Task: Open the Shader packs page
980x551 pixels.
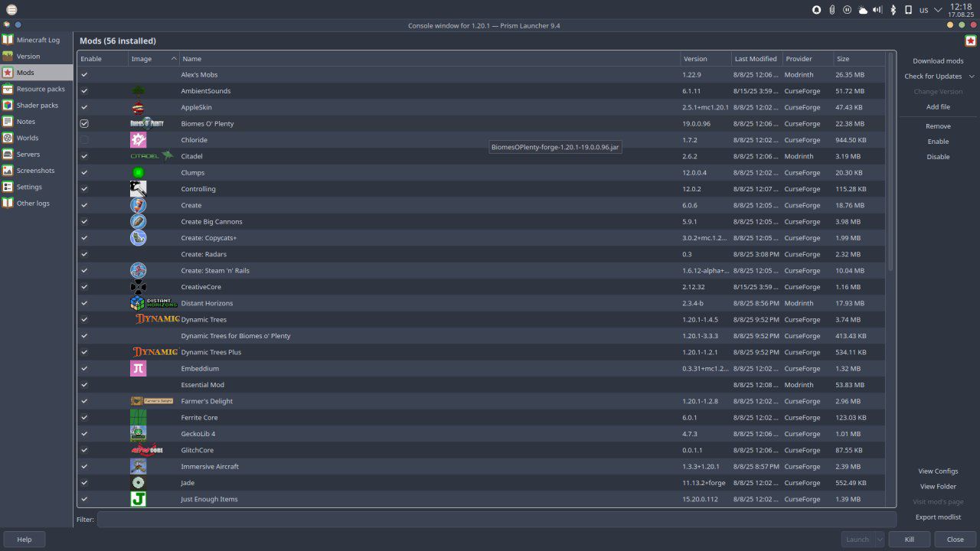Action: [x=37, y=105]
